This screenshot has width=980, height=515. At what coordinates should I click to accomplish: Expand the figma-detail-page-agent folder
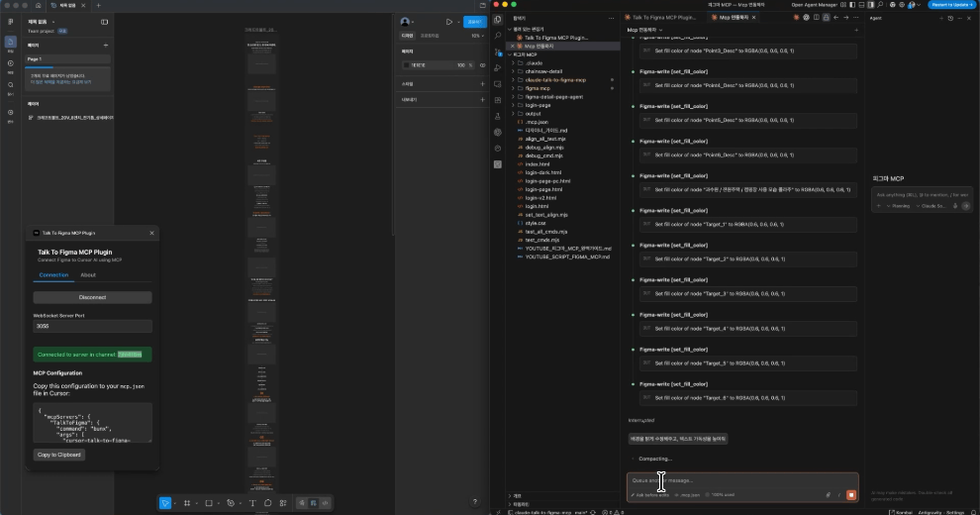(553, 97)
